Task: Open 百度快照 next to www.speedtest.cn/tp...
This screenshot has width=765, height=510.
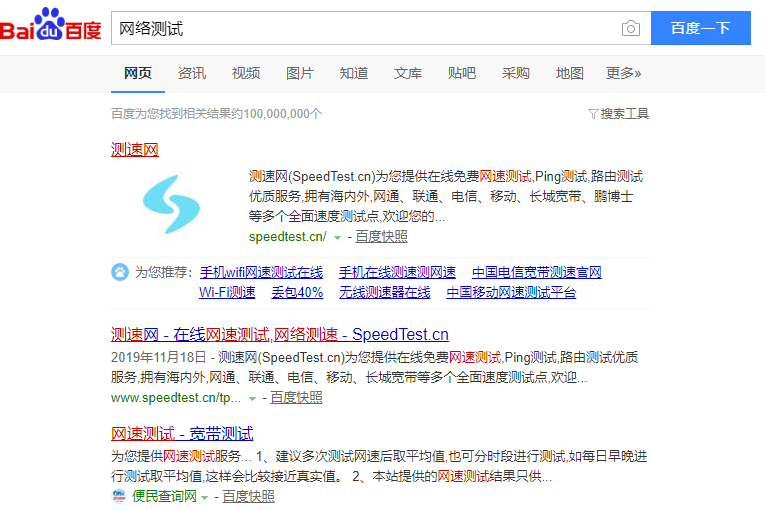Action: 296,398
